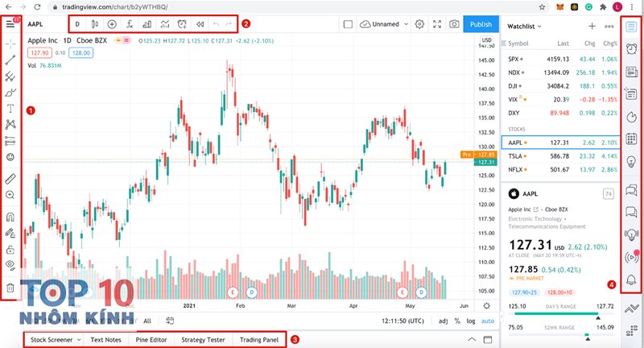Maximize the bottom panel icon
Screen dimensions: 644x348
click(x=488, y=339)
